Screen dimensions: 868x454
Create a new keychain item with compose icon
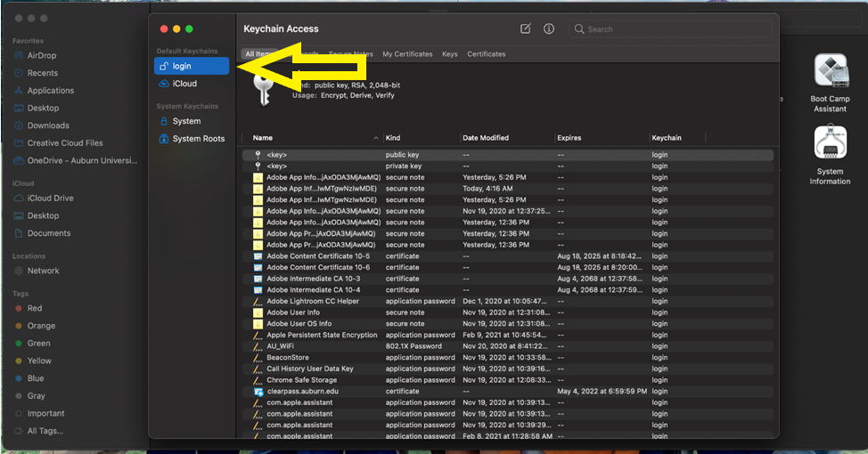click(525, 28)
